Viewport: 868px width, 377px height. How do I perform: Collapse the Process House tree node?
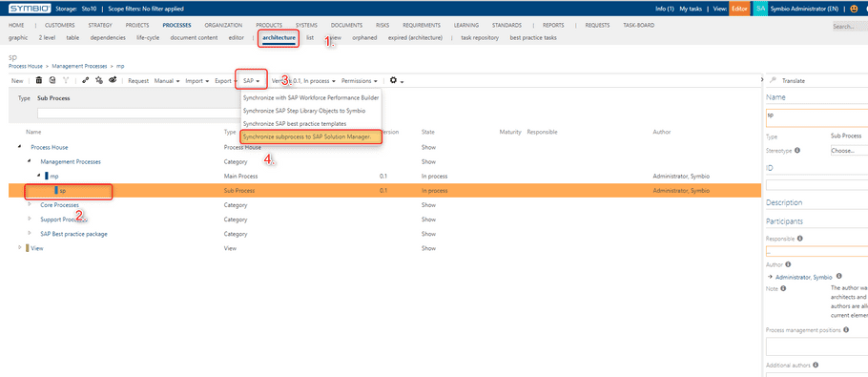click(x=20, y=147)
